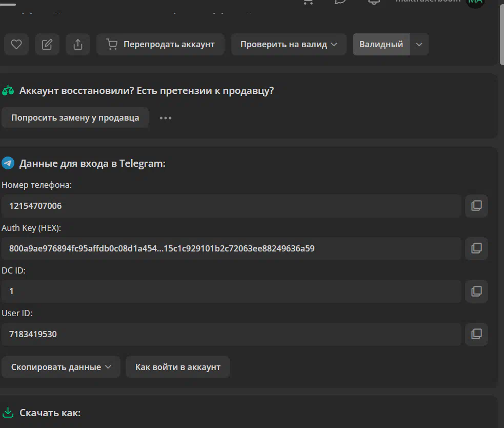
Task: Click the DC ID field
Action: pyautogui.click(x=231, y=291)
